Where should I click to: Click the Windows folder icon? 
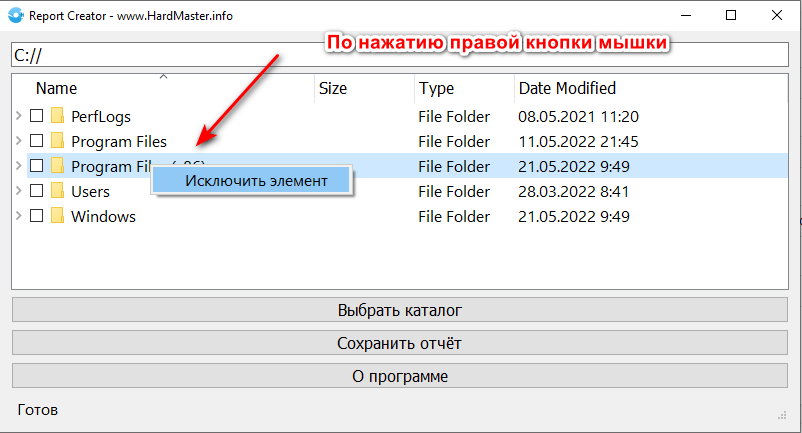[x=58, y=216]
